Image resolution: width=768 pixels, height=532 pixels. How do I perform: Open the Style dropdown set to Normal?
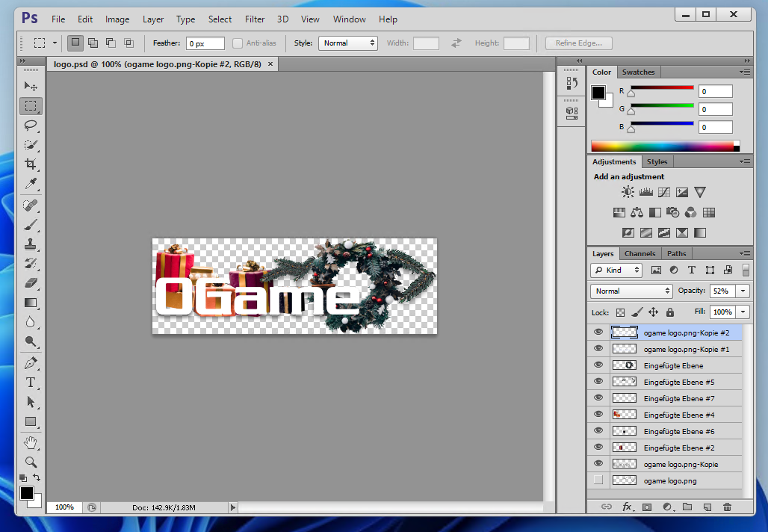(x=347, y=43)
